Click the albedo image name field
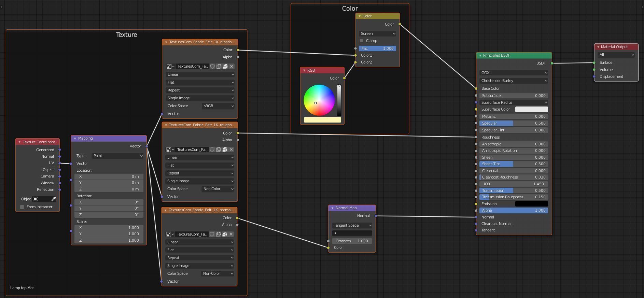Screen dimensions: 644x298 coord(192,66)
